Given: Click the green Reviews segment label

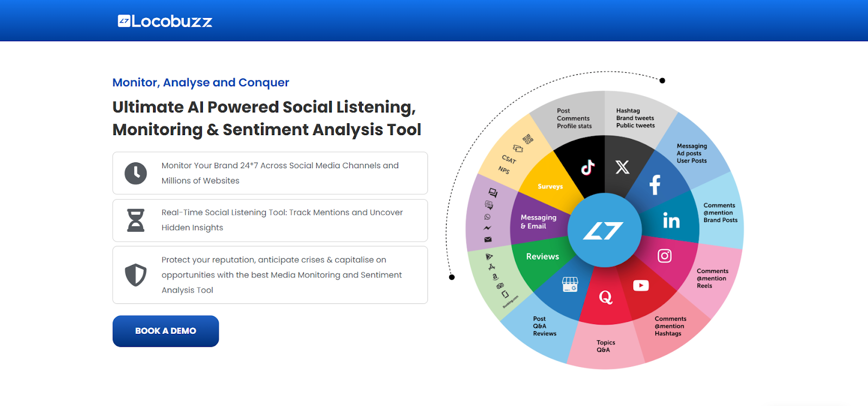Looking at the screenshot, I should [x=542, y=256].
